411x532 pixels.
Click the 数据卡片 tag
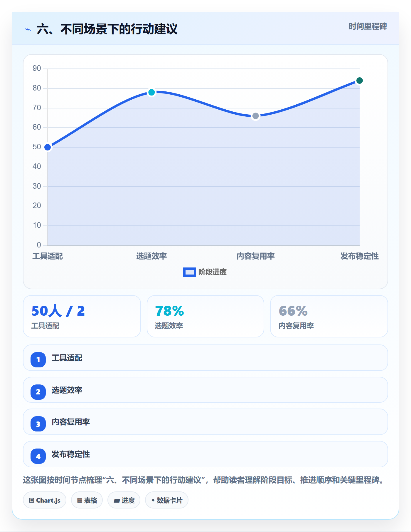(x=167, y=500)
